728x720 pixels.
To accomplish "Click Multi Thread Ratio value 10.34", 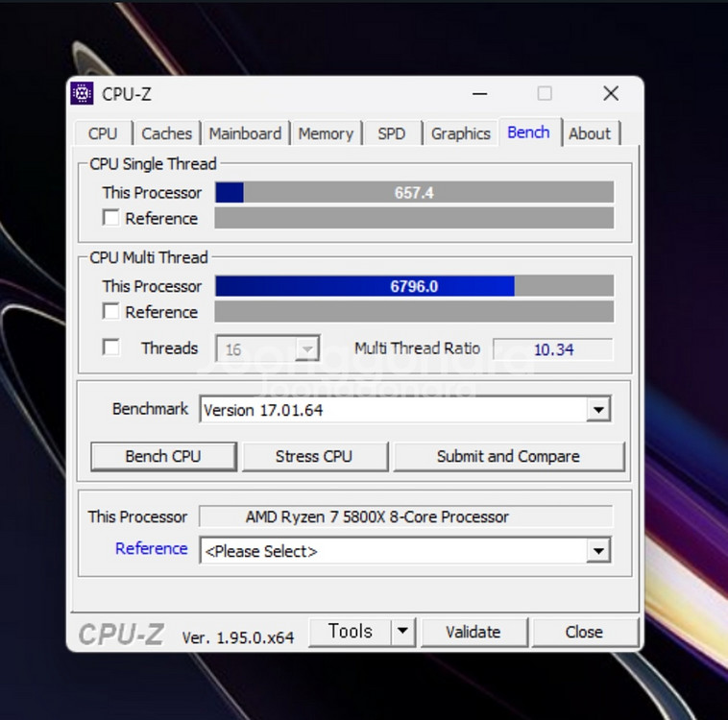I will pos(553,349).
